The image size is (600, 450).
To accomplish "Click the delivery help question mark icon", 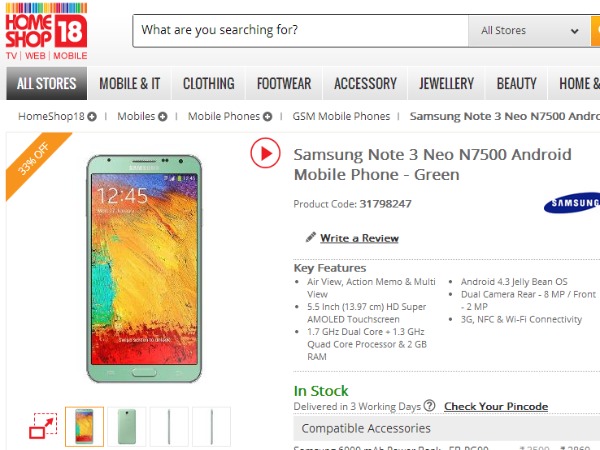I will (429, 406).
